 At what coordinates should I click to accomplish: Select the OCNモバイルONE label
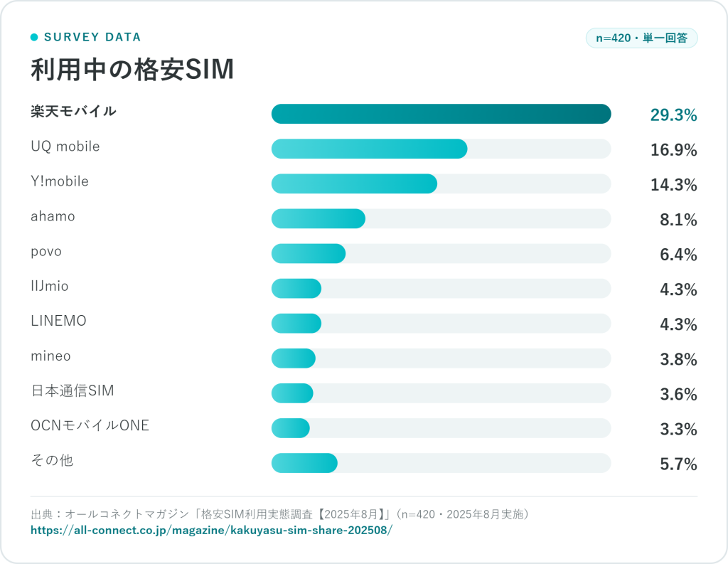90,425
